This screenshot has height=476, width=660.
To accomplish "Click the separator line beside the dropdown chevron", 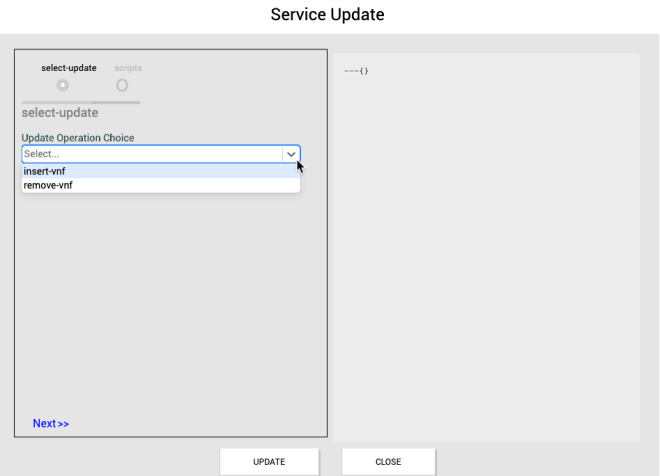I will click(x=282, y=154).
